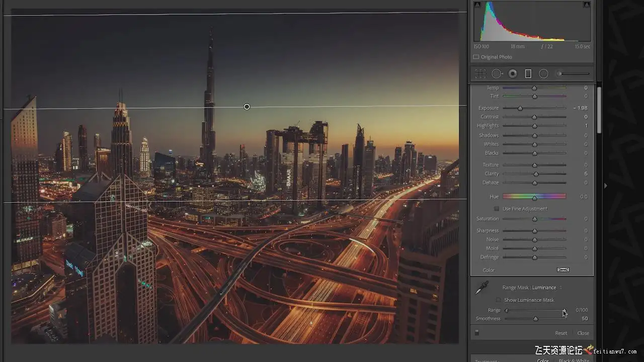
Task: Click the Close button
Action: pyautogui.click(x=583, y=333)
